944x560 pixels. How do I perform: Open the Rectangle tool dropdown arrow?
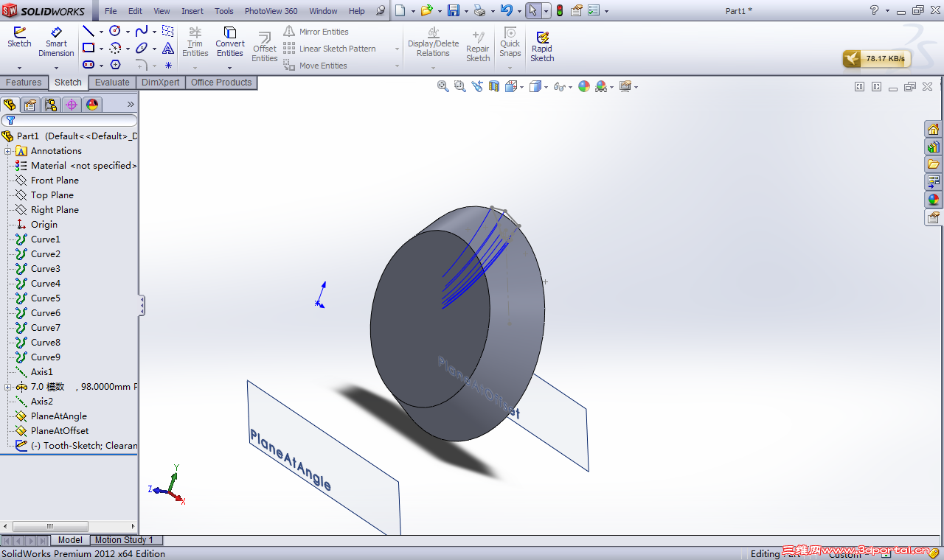[101, 49]
